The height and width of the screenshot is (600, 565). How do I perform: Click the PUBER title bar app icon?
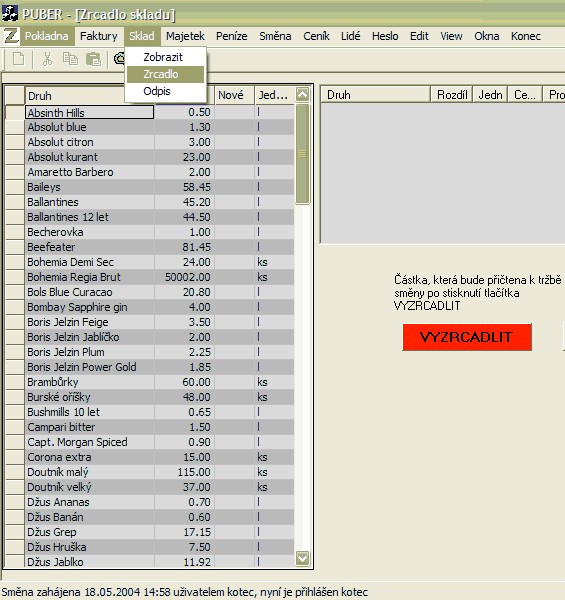[10, 13]
